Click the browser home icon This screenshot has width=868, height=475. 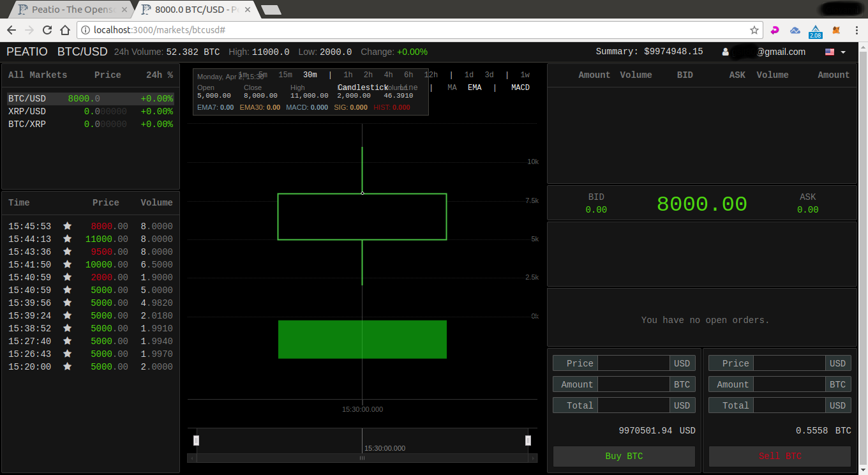[x=64, y=30]
